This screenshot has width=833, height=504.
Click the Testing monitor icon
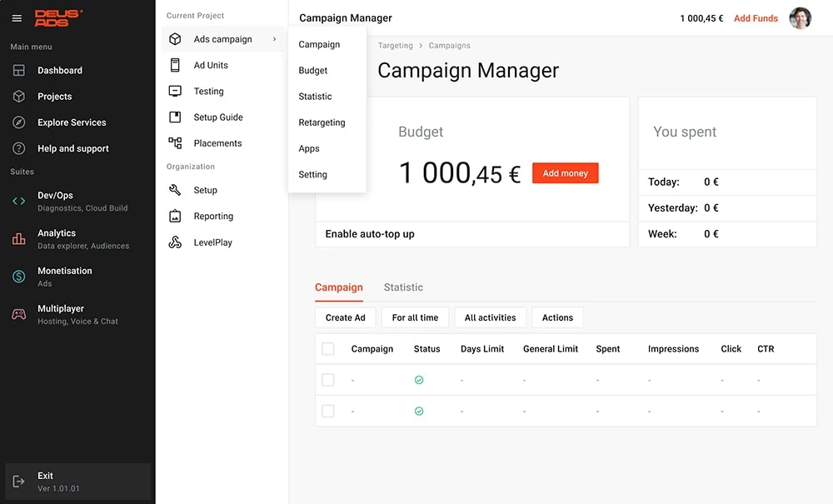click(x=175, y=91)
